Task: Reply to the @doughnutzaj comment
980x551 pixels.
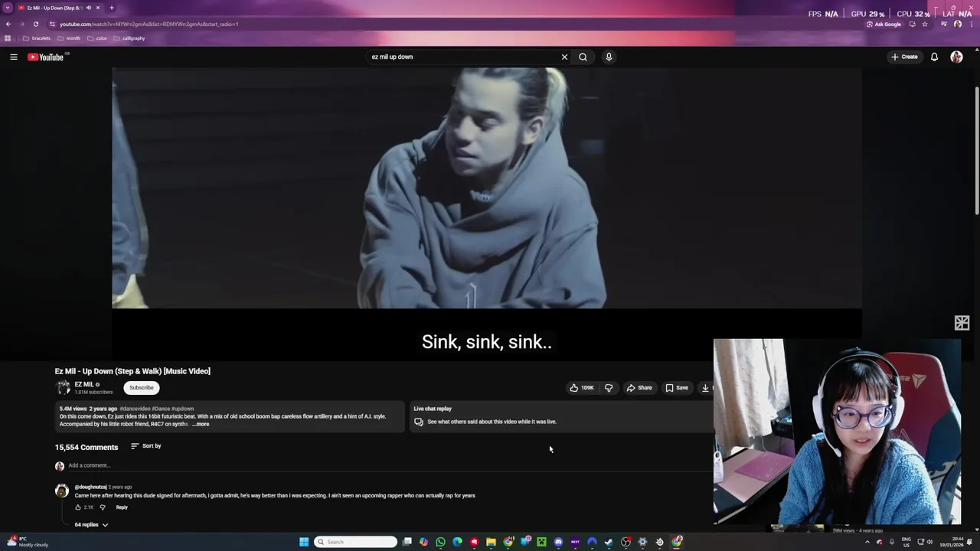Action: (x=122, y=507)
